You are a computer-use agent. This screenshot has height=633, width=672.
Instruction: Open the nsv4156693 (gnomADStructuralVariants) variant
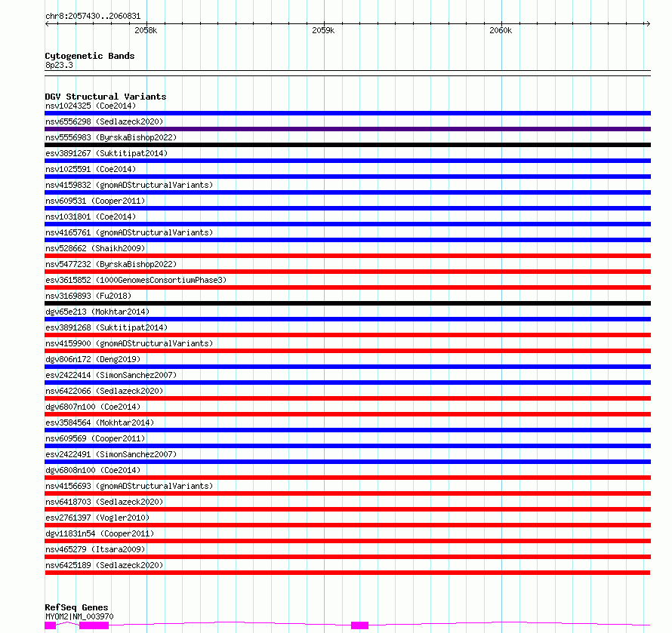[129, 486]
